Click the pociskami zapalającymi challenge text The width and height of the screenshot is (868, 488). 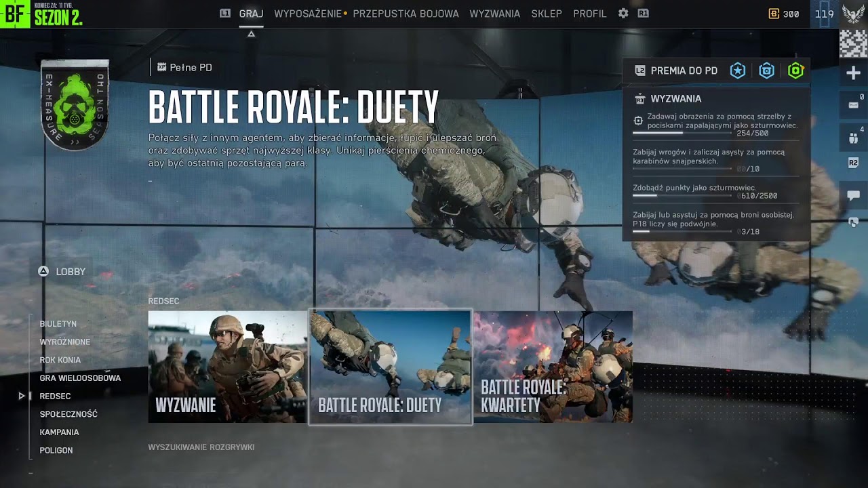722,121
